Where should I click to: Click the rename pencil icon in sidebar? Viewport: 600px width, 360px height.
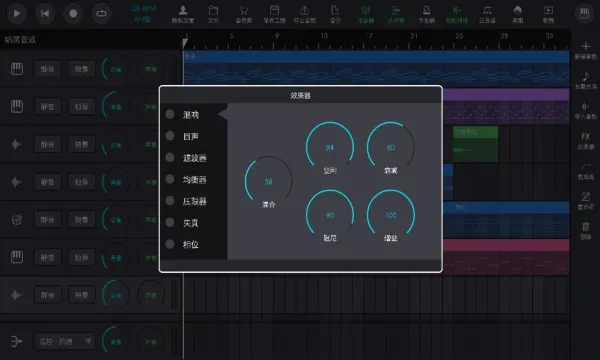click(x=585, y=197)
